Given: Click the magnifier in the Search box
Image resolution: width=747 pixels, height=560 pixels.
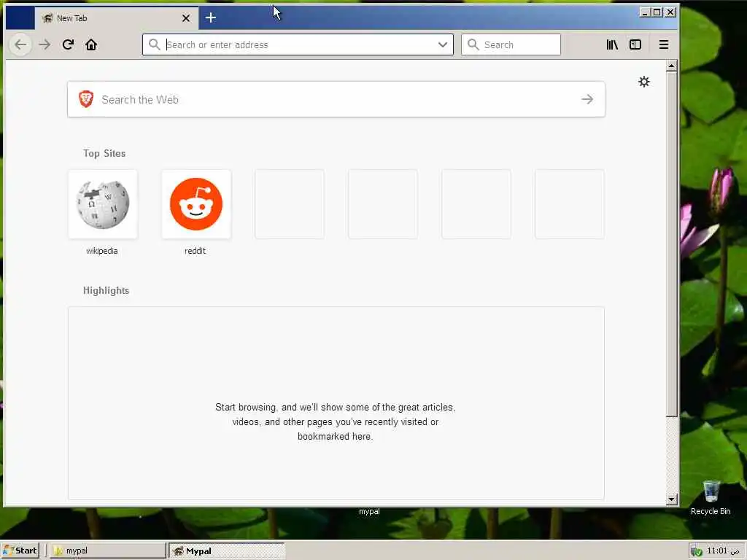Looking at the screenshot, I should point(473,44).
